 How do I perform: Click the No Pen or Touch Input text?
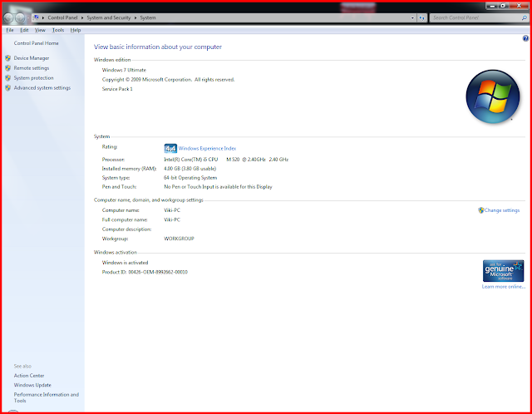pyautogui.click(x=218, y=187)
